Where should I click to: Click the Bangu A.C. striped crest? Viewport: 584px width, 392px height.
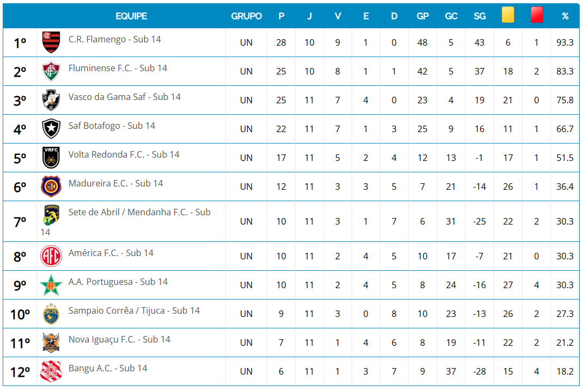[51, 371]
